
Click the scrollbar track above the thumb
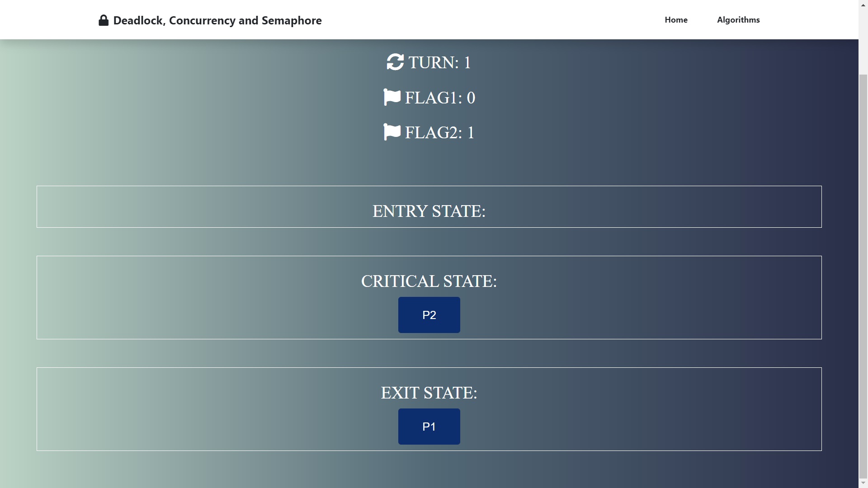pos(863,42)
